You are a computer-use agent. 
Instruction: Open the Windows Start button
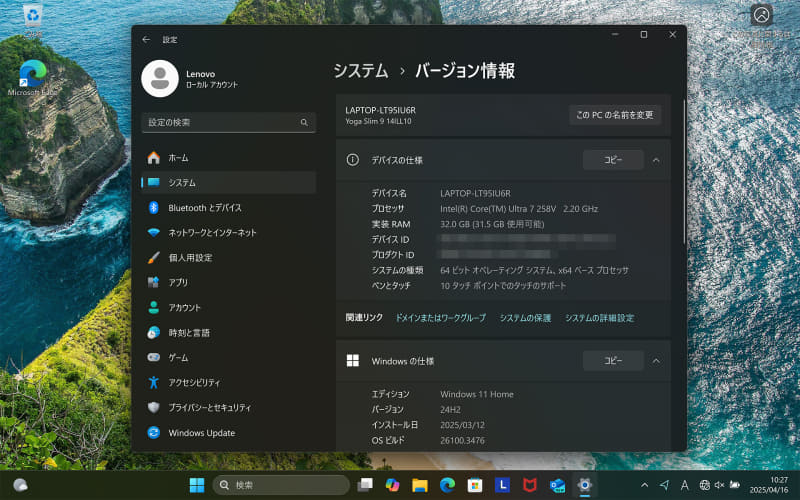(x=196, y=485)
